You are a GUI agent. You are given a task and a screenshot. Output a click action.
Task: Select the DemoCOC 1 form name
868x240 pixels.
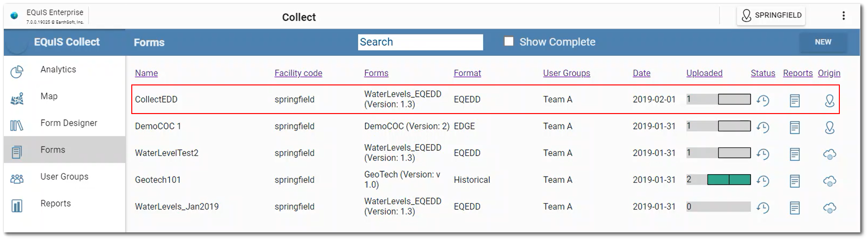tap(158, 126)
